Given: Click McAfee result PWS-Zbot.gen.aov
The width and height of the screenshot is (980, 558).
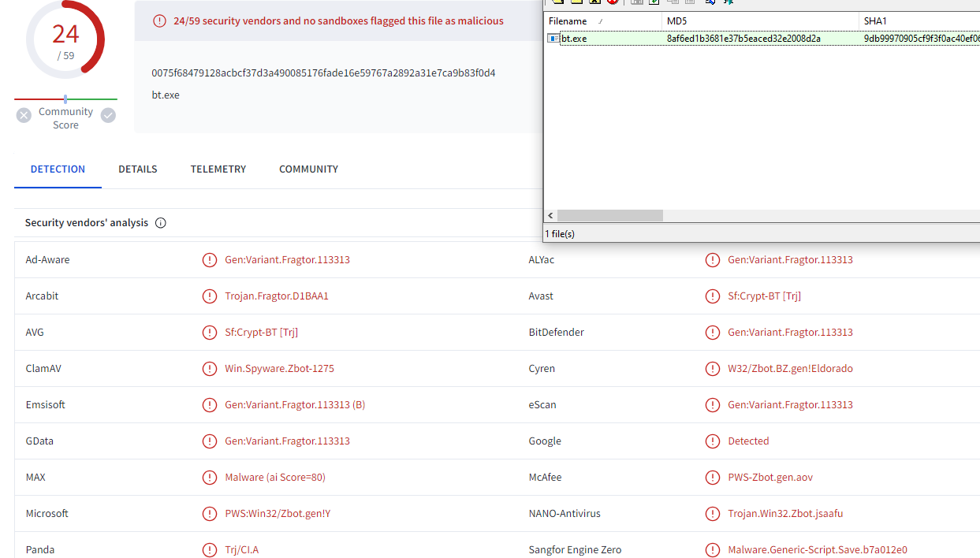Looking at the screenshot, I should coord(770,478).
